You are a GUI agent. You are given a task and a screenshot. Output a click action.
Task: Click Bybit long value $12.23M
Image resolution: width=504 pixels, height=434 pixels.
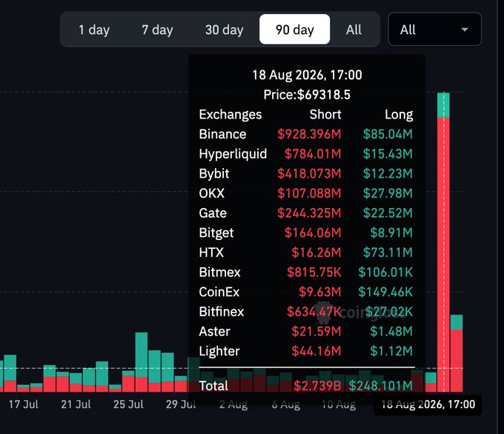tap(388, 173)
